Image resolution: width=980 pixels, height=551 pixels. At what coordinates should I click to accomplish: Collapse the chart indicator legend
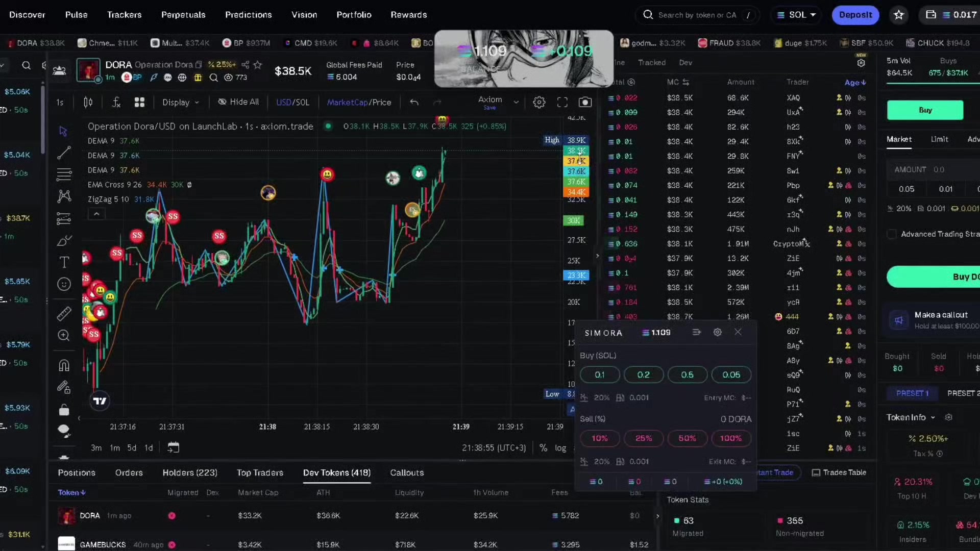point(96,214)
